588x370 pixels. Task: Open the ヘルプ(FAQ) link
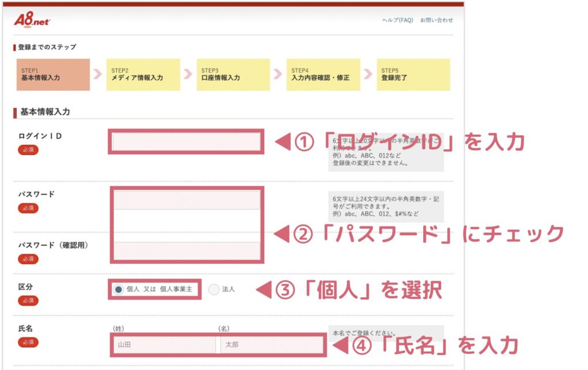click(397, 20)
